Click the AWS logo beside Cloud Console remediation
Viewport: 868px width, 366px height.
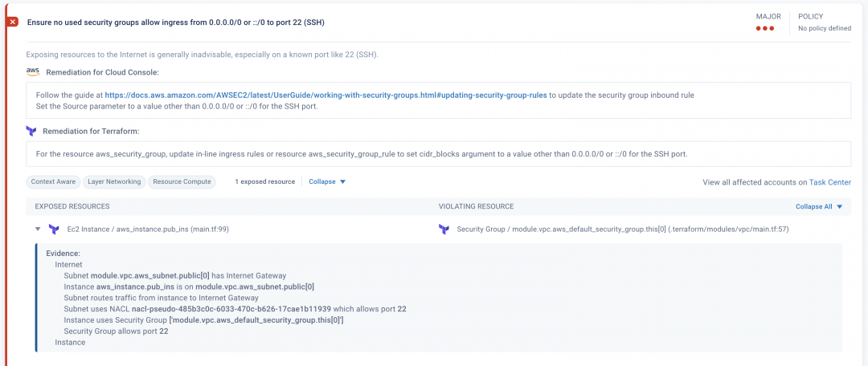click(x=33, y=72)
